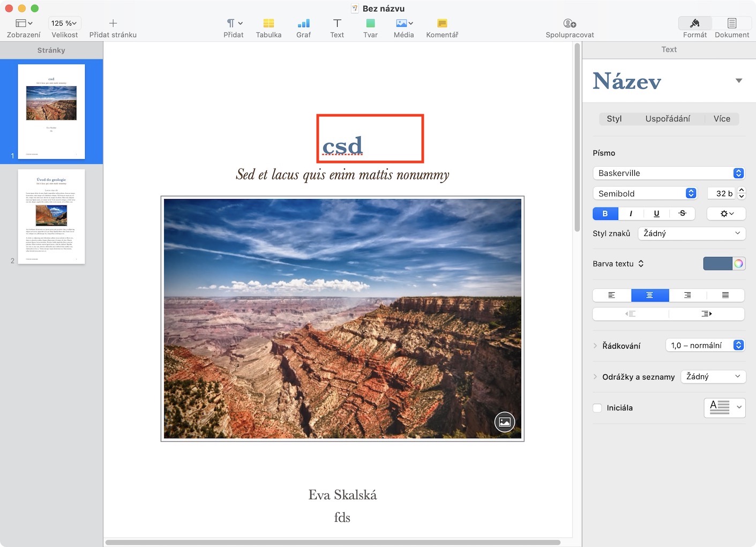Click the subtitle "Sed et lacus quis enim"
Screen dimensions: 756x547
[x=342, y=175]
